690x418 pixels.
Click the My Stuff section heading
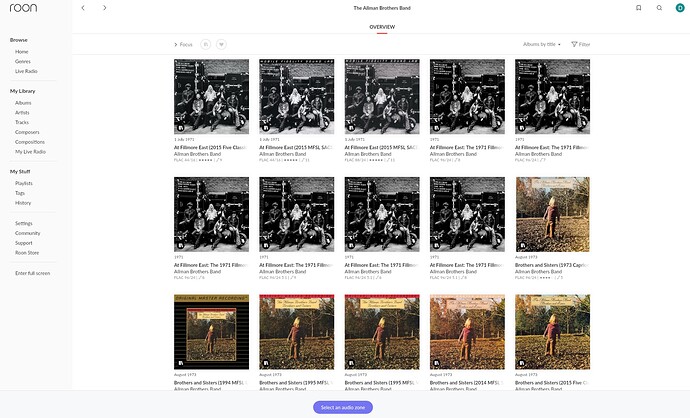coord(20,171)
